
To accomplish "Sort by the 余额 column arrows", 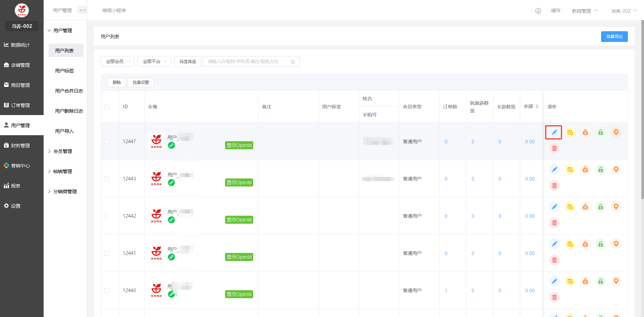I will [x=537, y=107].
